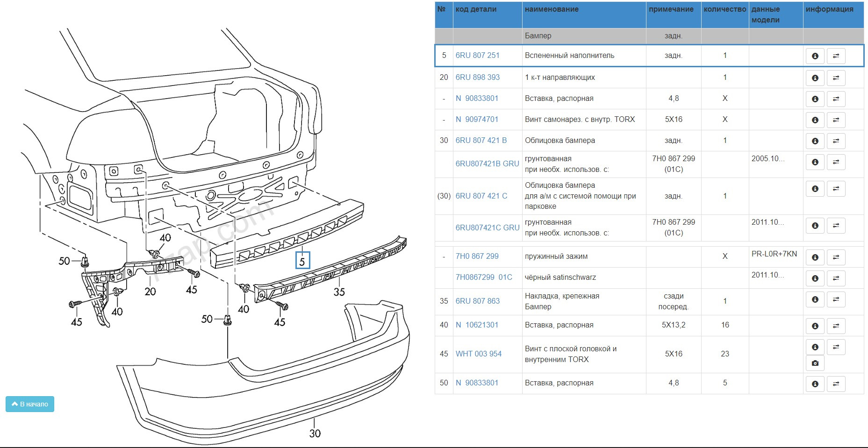This screenshot has height=448, width=868.
Task: Click callout number 35 on diagram
Action: point(339,292)
